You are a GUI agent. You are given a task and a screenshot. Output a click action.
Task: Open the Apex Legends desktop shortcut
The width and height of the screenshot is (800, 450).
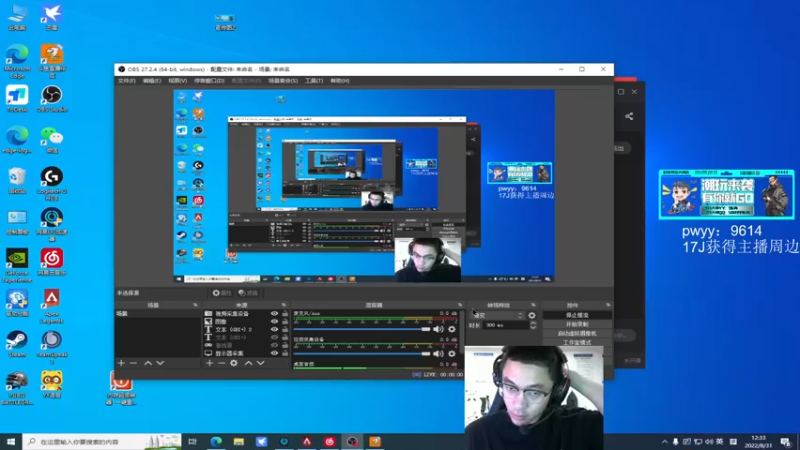tap(52, 306)
